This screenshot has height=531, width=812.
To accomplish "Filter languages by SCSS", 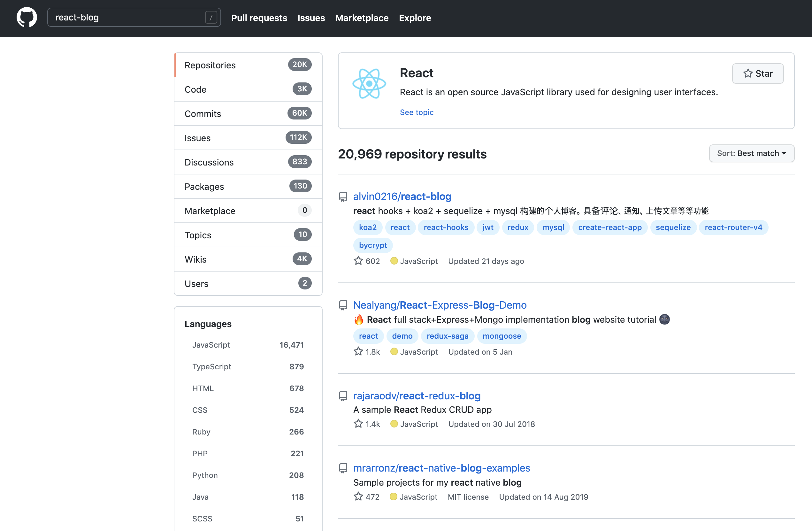I will (248, 519).
